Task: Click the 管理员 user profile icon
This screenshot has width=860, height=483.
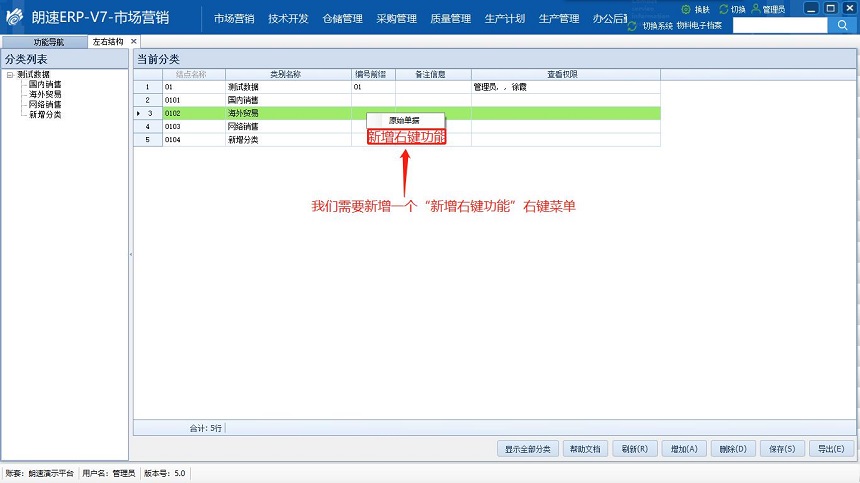Action: click(x=756, y=9)
